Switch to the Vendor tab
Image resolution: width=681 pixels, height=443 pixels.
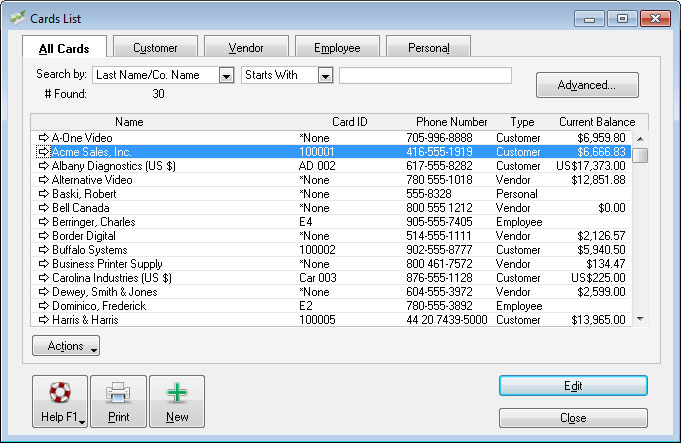[246, 47]
